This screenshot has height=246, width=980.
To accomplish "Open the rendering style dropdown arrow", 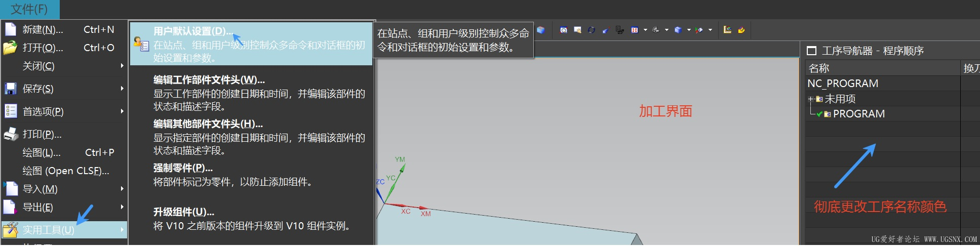I will (667, 30).
